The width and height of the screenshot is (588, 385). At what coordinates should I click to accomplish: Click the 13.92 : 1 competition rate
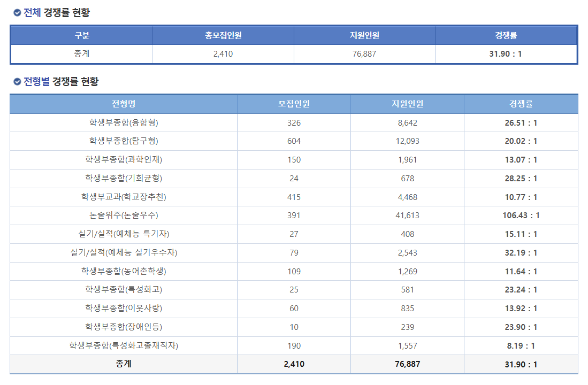click(x=521, y=309)
